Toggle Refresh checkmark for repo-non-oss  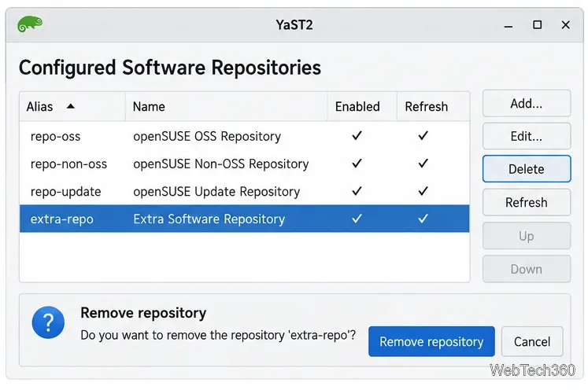(x=423, y=164)
